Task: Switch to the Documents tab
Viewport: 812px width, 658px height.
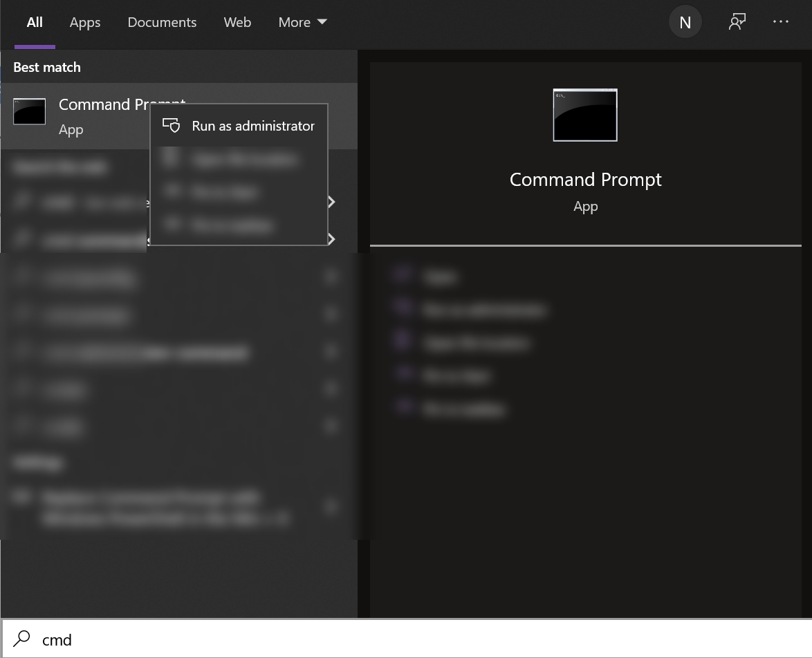Action: pyautogui.click(x=162, y=21)
